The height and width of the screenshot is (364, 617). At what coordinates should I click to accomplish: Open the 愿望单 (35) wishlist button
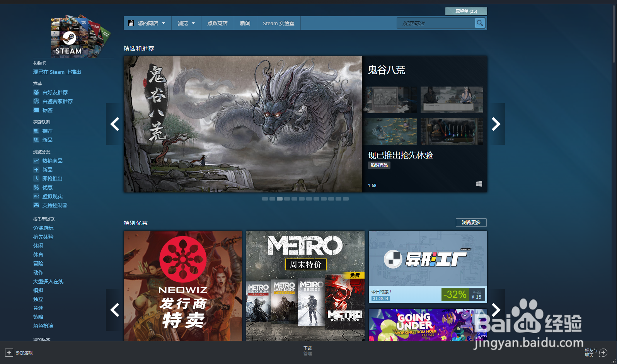pos(466,11)
